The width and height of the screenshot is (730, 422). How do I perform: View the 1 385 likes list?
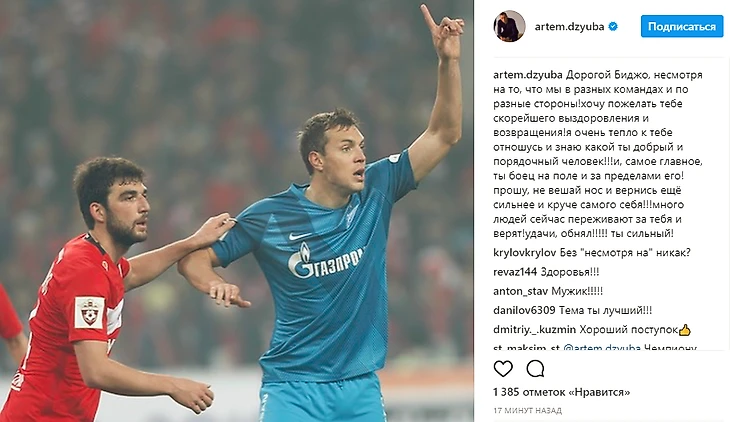pyautogui.click(x=561, y=392)
